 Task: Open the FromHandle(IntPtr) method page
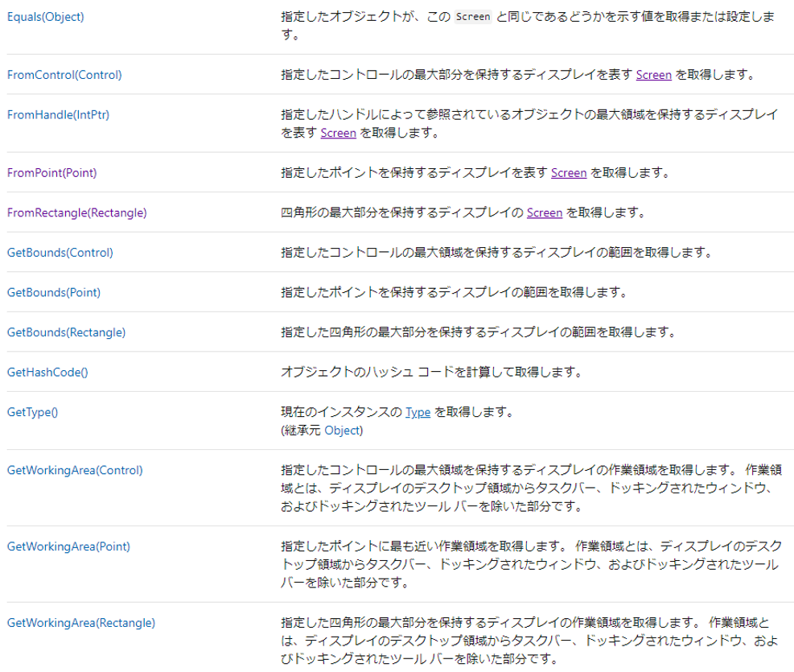(58, 114)
